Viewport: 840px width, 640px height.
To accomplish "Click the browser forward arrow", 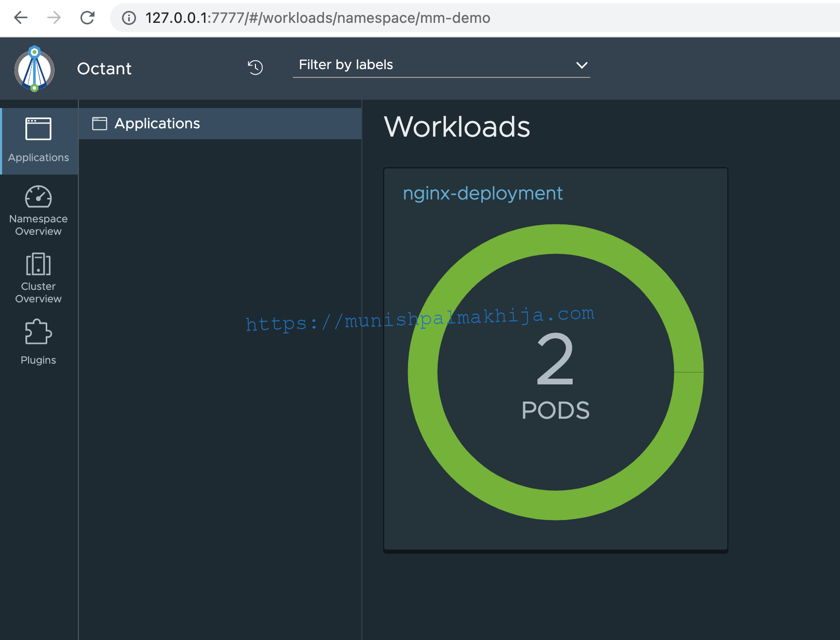I will [54, 18].
